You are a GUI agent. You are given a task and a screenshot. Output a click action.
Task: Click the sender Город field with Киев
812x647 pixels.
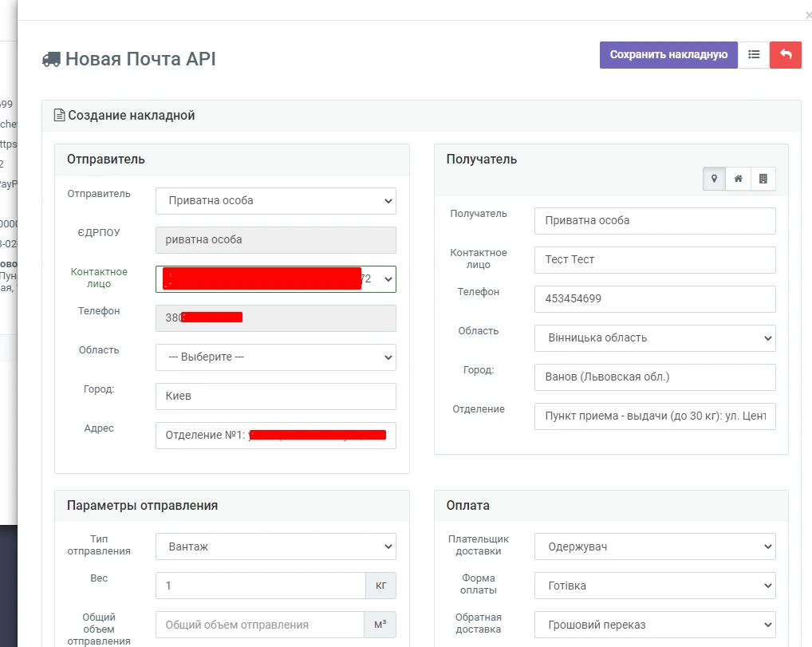click(275, 396)
